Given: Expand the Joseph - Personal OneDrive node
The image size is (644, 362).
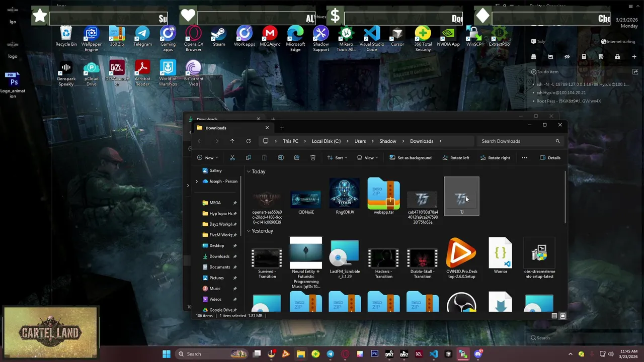Looking at the screenshot, I should point(197,182).
